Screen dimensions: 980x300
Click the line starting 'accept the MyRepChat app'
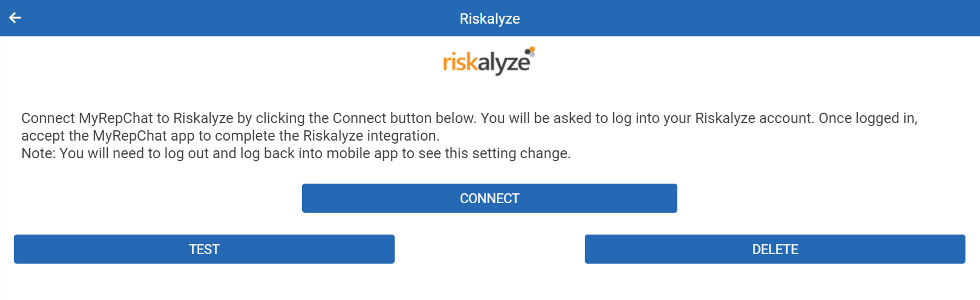(230, 136)
